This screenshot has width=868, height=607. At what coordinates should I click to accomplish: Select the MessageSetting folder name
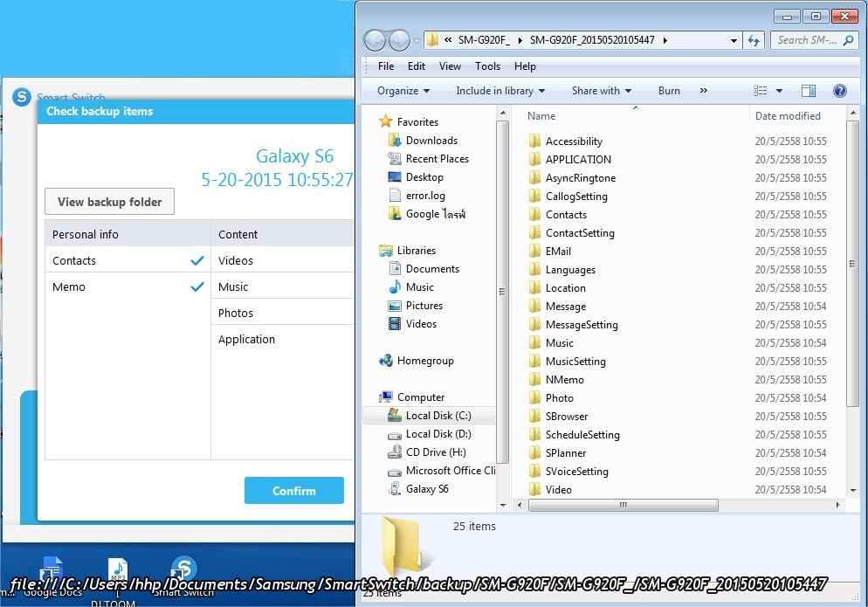(x=582, y=325)
